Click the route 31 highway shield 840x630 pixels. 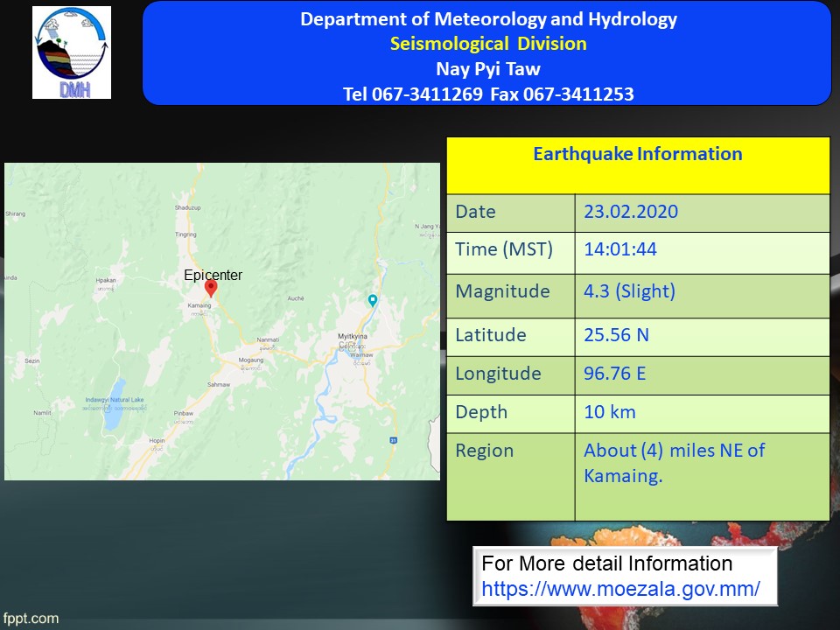pos(393,440)
